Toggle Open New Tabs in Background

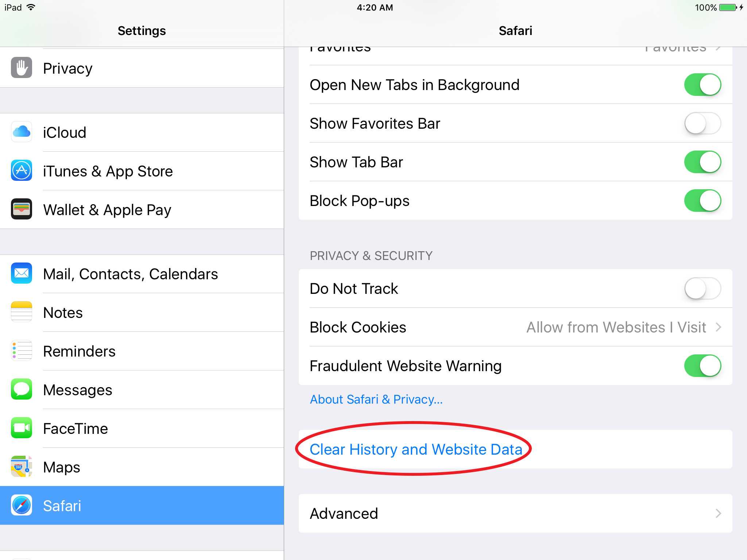click(x=701, y=84)
